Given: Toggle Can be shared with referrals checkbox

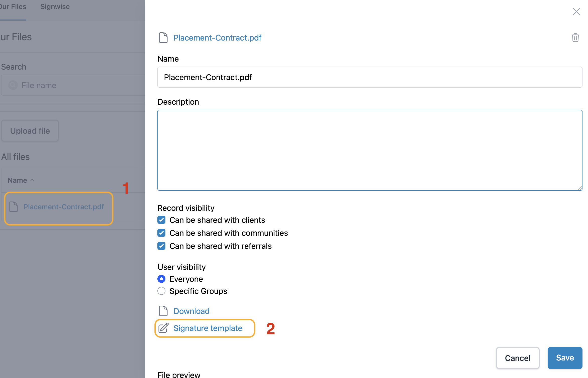Looking at the screenshot, I should (161, 246).
